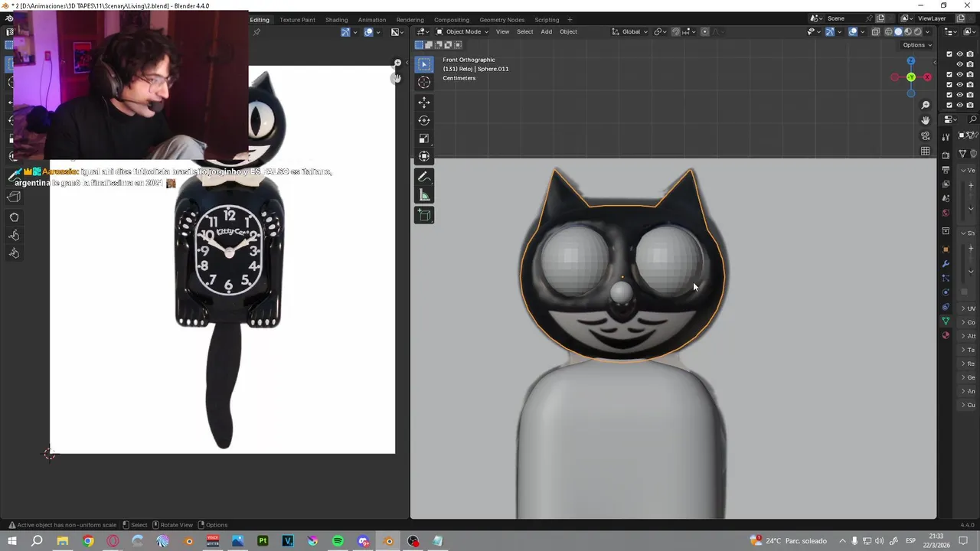Open the Physics properties tab

coord(946,292)
